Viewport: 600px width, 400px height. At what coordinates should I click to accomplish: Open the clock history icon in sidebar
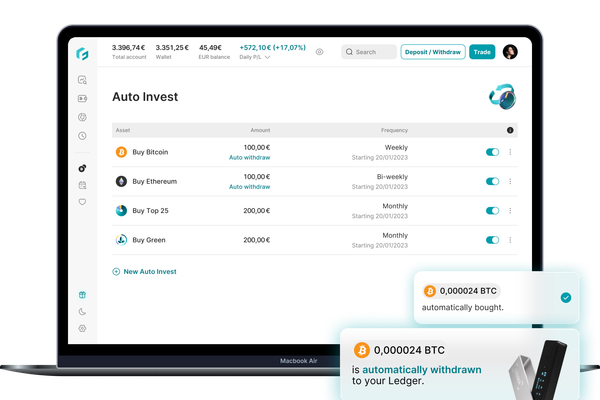click(82, 135)
